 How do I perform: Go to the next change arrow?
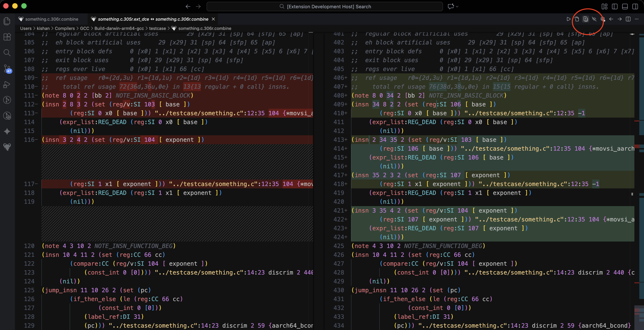[619, 19]
